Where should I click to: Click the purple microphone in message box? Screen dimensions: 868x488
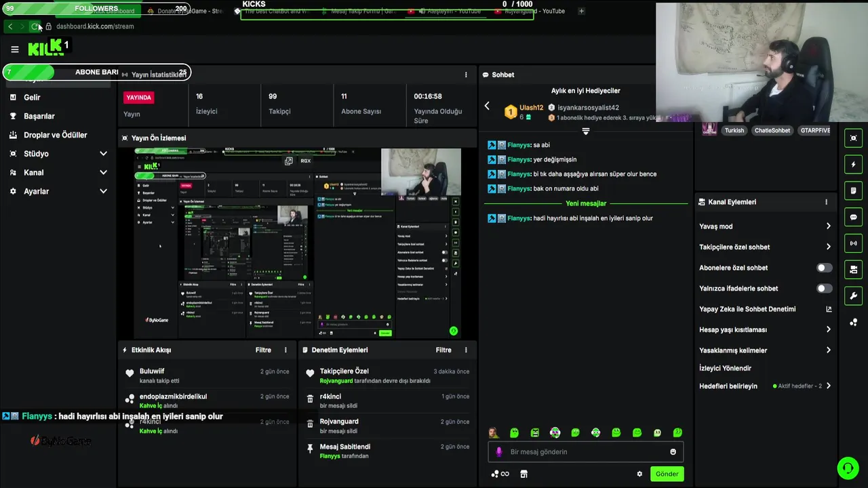[x=499, y=451]
